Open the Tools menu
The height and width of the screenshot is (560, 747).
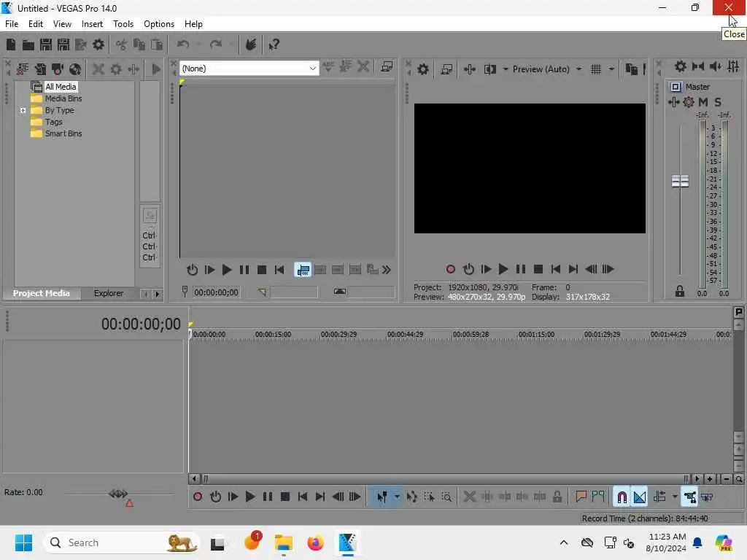point(123,24)
